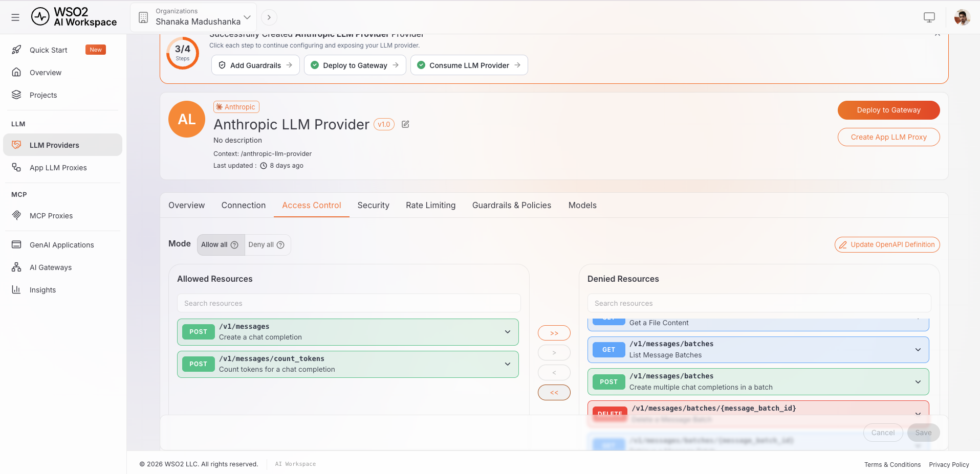
Task: Switch to the Guardrails & Policies tab
Action: coord(512,205)
